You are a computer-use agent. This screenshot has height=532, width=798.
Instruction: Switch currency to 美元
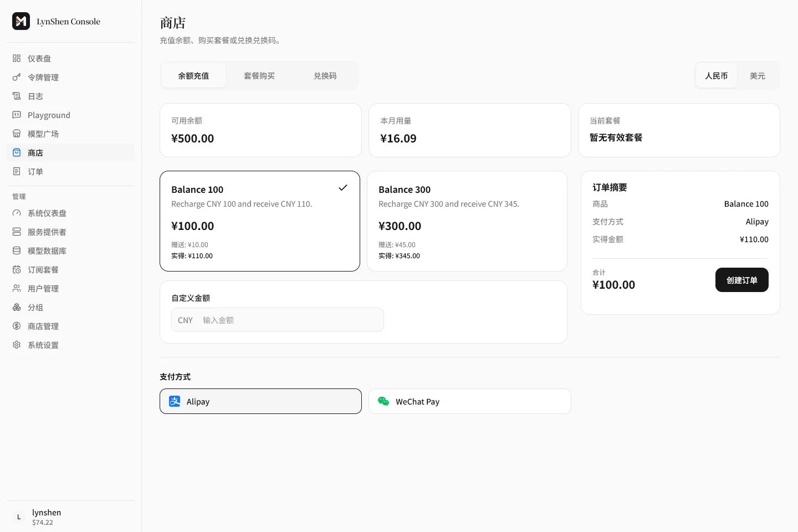pos(758,75)
